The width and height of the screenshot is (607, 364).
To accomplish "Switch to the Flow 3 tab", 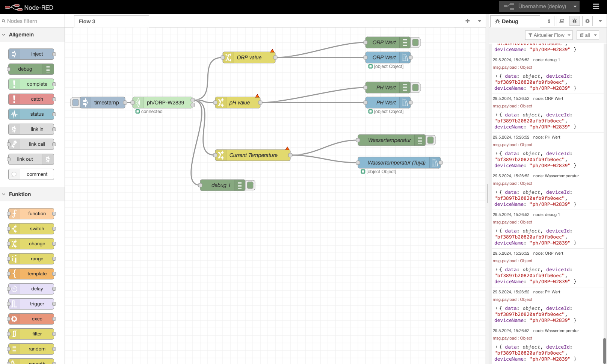I will click(112, 21).
